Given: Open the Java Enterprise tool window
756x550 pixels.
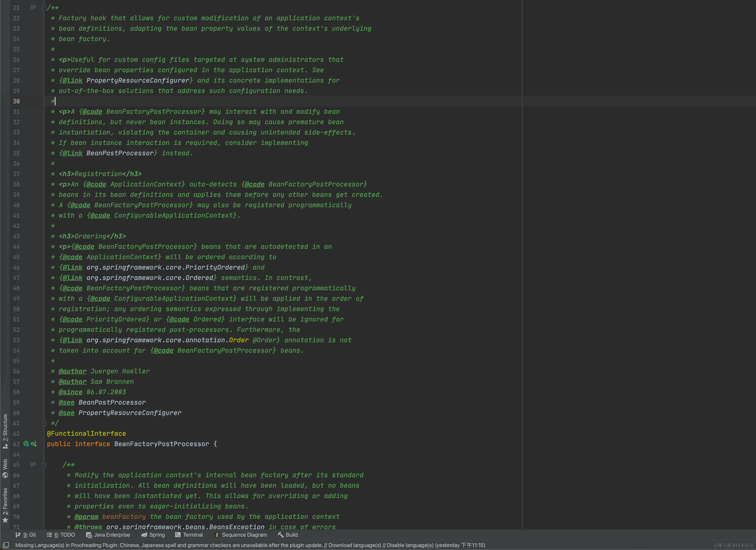Looking at the screenshot, I should pos(108,535).
